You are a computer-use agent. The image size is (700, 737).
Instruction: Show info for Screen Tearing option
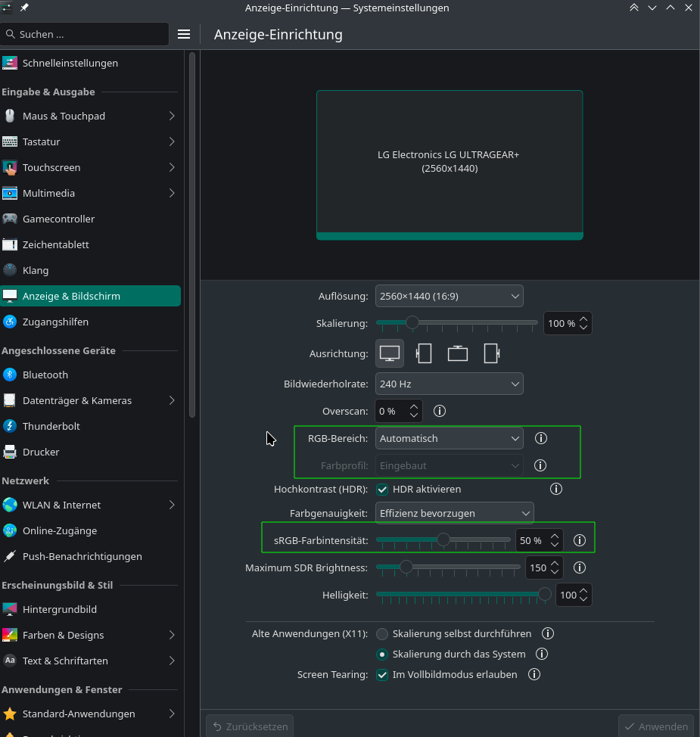coord(534,674)
